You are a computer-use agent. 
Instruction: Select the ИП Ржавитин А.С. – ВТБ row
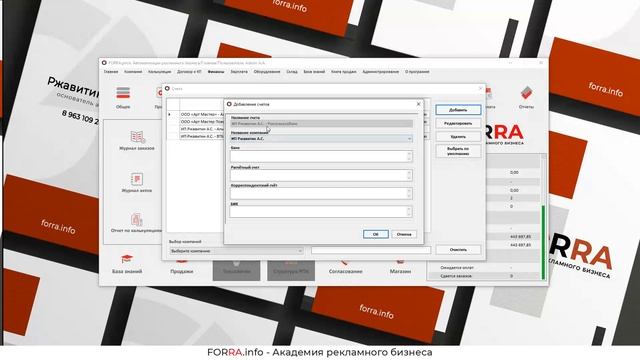tap(202, 136)
